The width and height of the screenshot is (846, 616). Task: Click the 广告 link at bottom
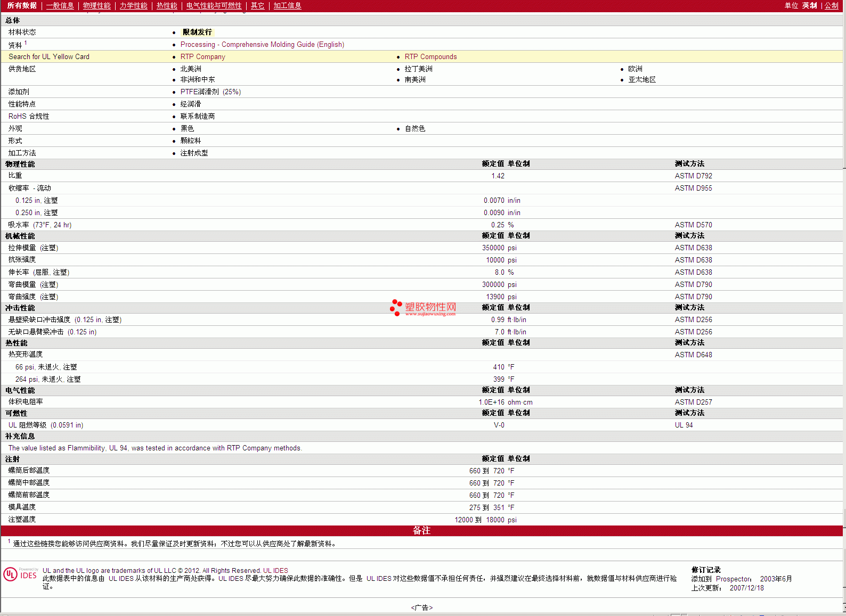421,607
